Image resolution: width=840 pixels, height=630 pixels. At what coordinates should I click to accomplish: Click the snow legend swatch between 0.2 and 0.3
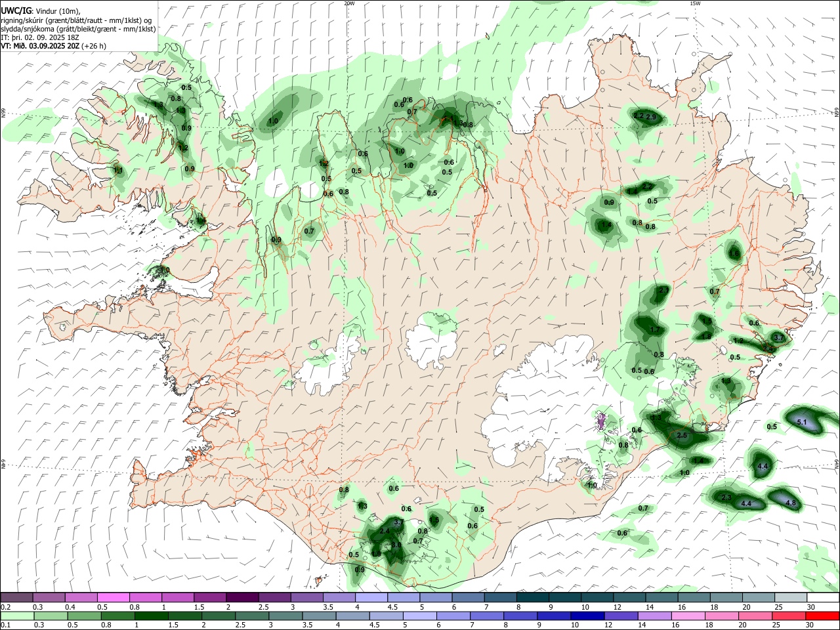click(x=17, y=597)
